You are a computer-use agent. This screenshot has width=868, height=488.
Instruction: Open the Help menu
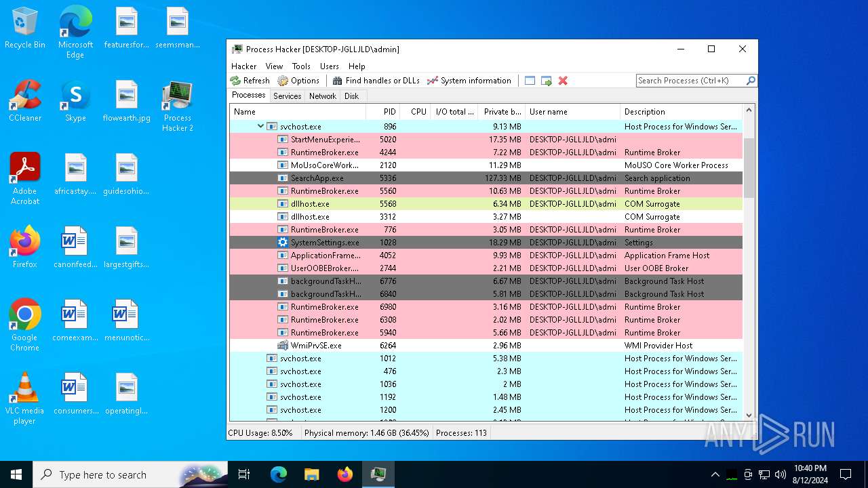point(357,66)
